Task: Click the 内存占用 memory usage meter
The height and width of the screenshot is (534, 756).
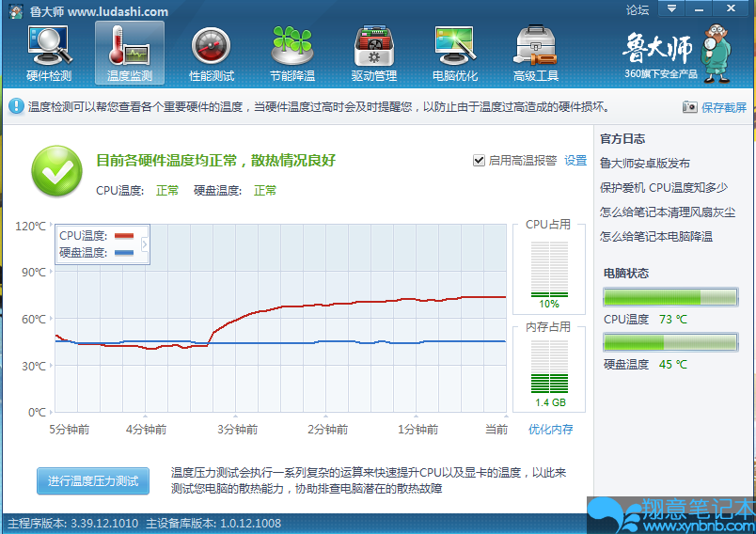Action: point(549,367)
